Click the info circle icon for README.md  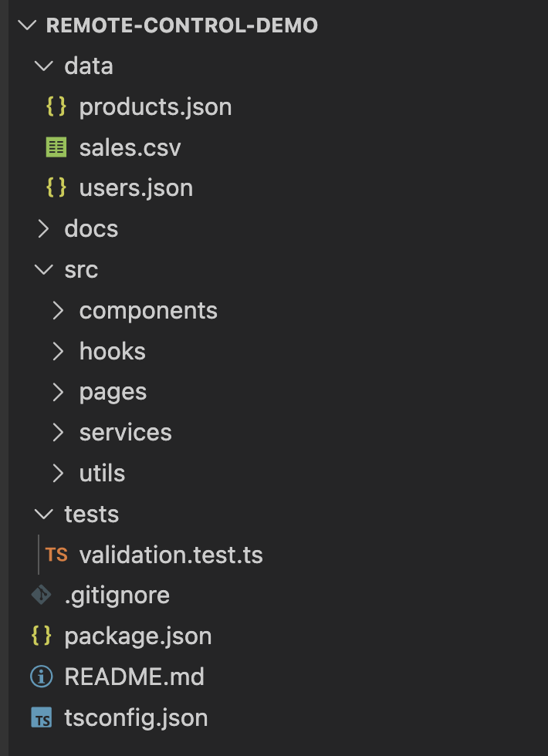[41, 677]
